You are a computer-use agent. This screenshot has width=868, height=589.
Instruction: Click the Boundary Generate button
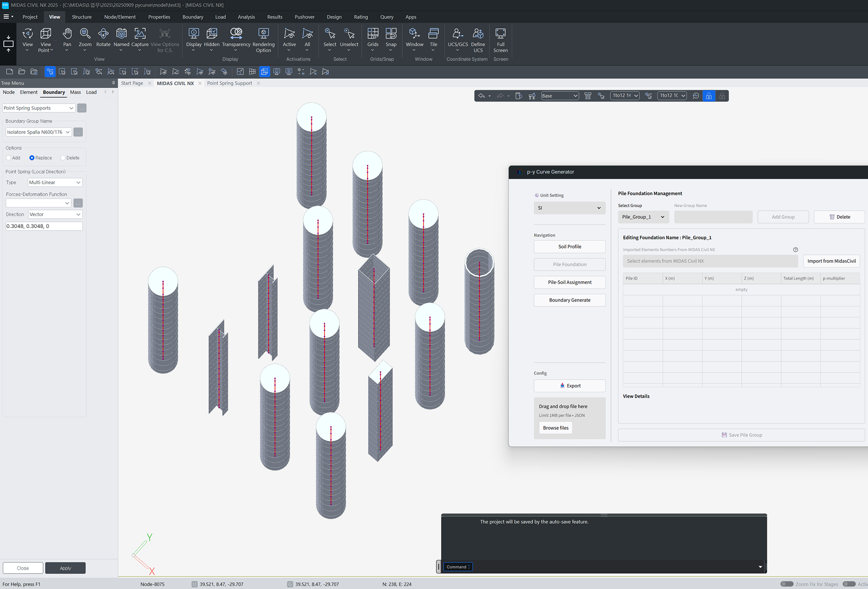coord(569,300)
